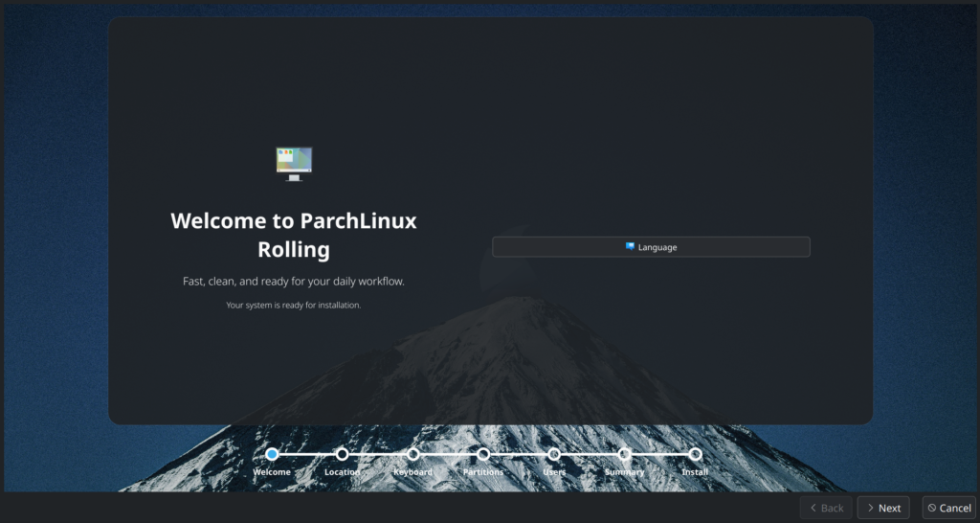Open the Language selection button

(x=651, y=247)
